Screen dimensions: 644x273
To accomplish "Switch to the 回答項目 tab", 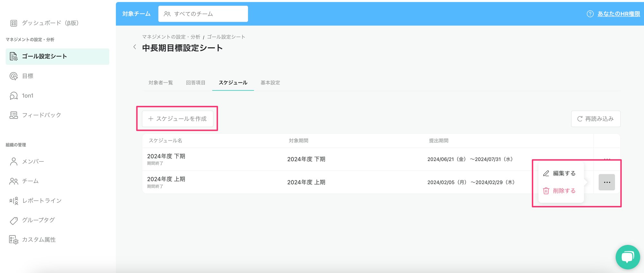I will click(195, 83).
